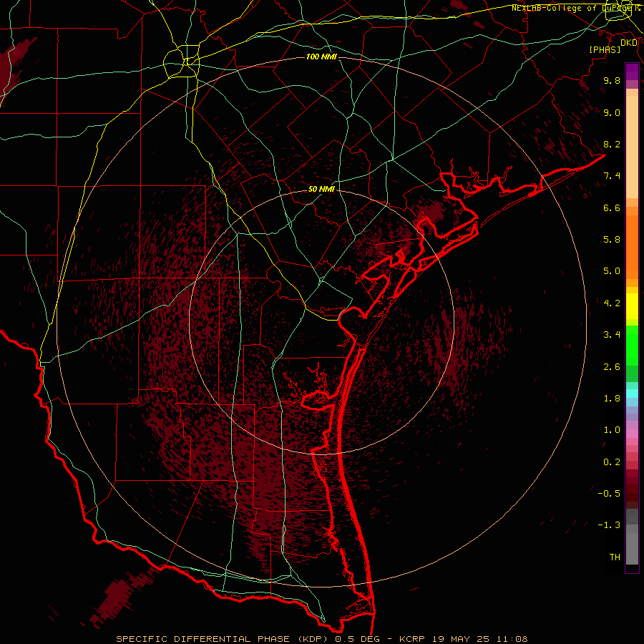
Task: Pick the bright green band of color scale
Action: 632,345
